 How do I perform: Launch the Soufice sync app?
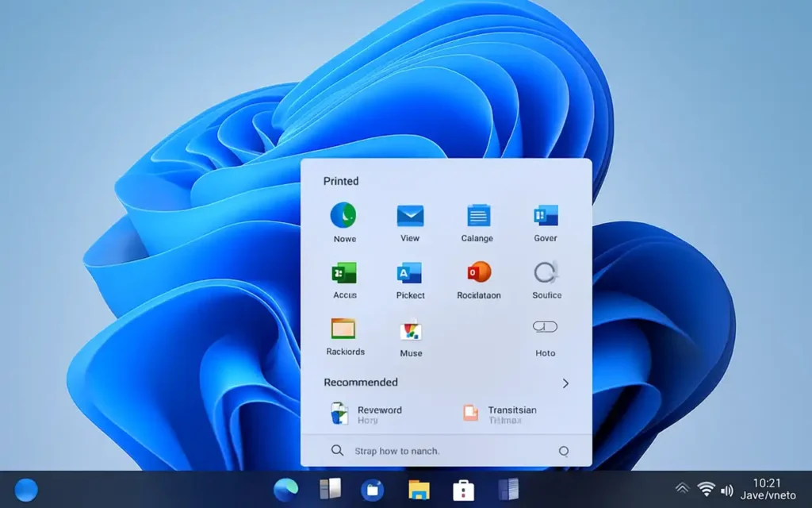(x=544, y=275)
